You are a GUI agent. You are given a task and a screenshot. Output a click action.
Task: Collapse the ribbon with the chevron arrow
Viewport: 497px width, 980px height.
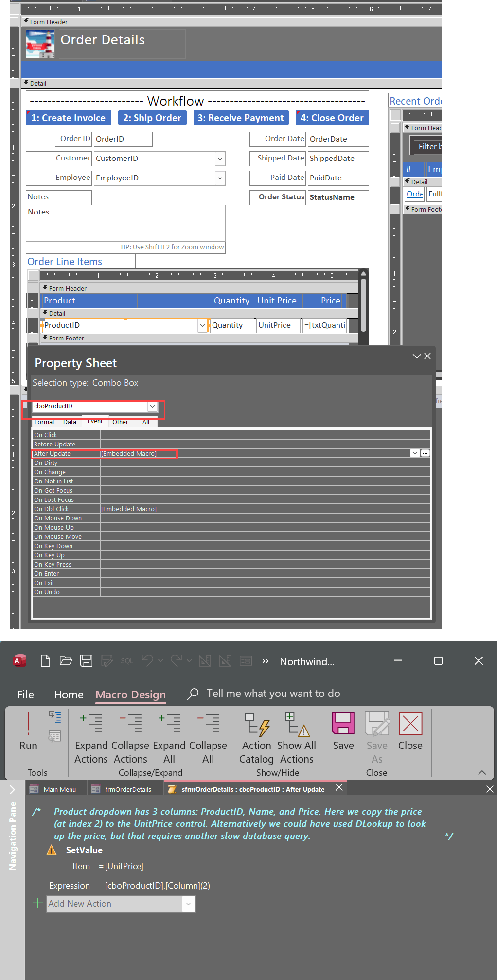click(482, 772)
